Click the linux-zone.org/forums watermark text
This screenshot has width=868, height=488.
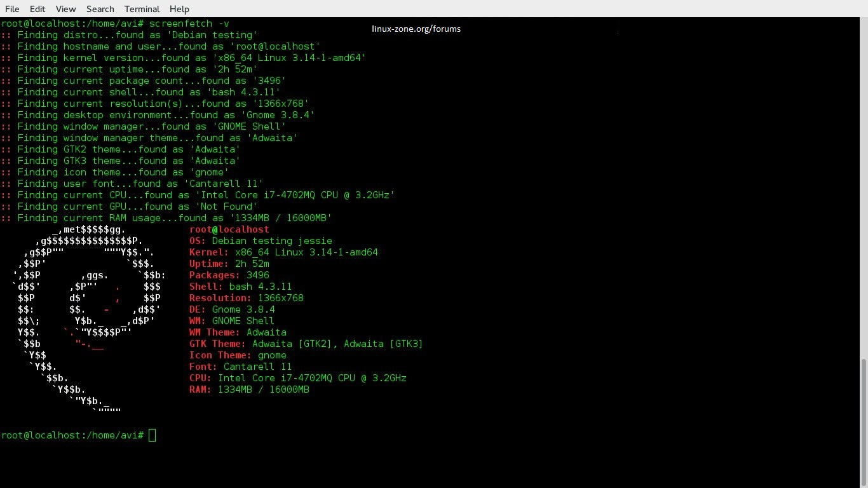(416, 29)
